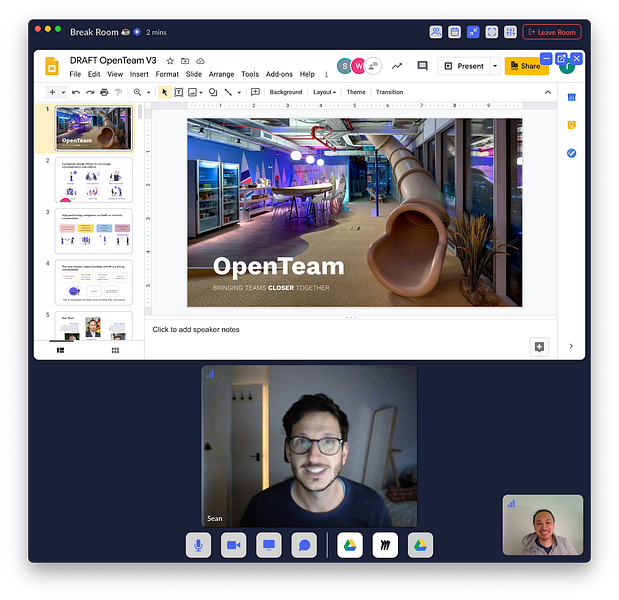Check cloud save status icon
Image resolution: width=619 pixels, height=600 pixels.
tap(201, 61)
